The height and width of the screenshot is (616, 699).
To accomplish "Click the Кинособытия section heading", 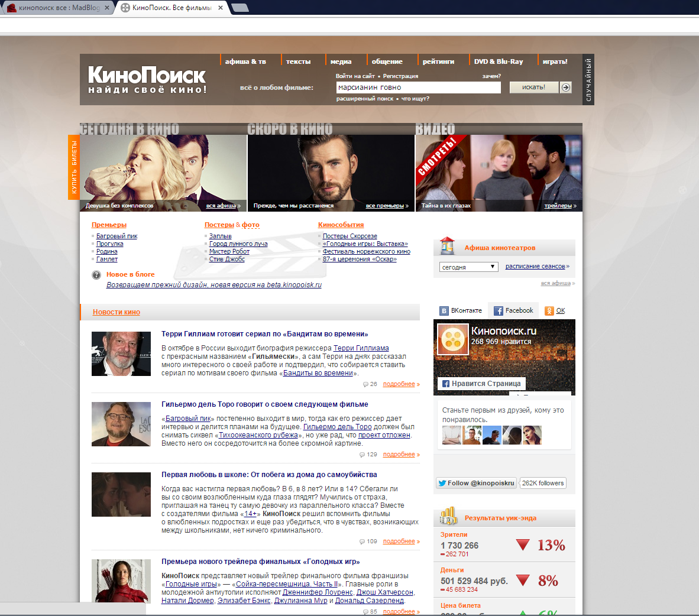I will coord(341,225).
